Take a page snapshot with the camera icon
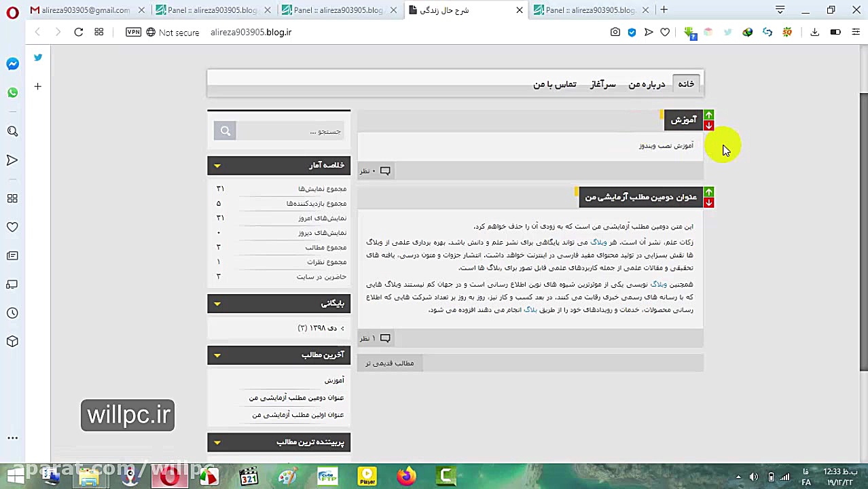The image size is (868, 489). click(615, 32)
